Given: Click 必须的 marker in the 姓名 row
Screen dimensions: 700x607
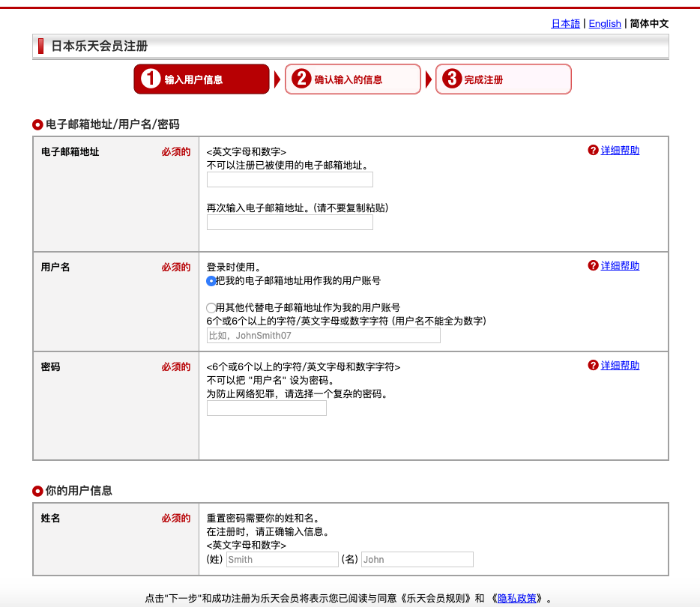Looking at the screenshot, I should [176, 518].
